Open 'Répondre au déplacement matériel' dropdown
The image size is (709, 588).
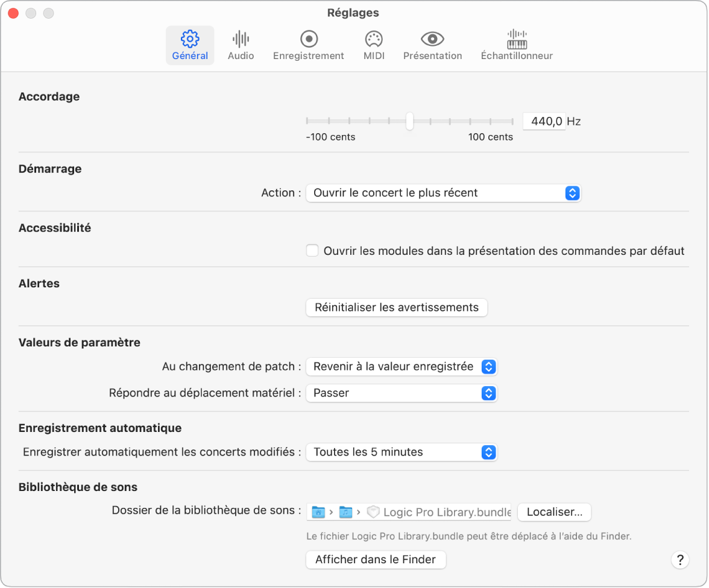[402, 393]
